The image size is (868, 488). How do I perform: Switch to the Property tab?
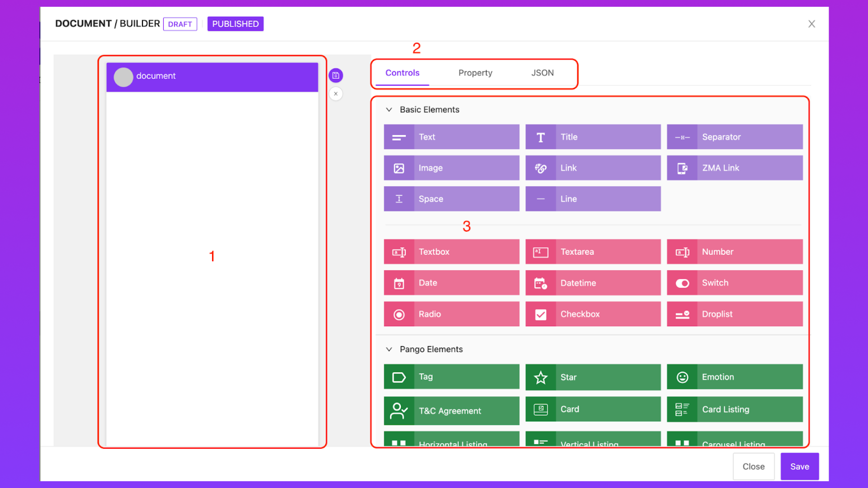click(475, 73)
